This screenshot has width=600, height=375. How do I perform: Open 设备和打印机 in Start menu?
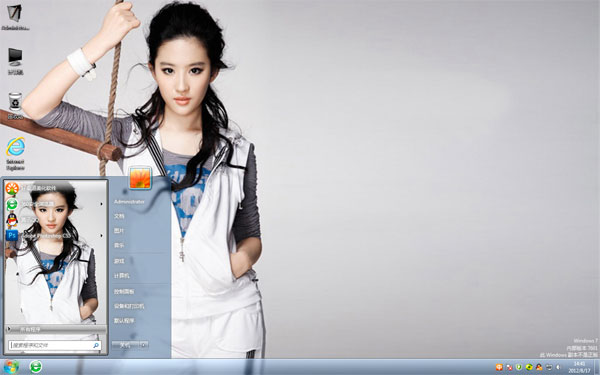coord(129,306)
